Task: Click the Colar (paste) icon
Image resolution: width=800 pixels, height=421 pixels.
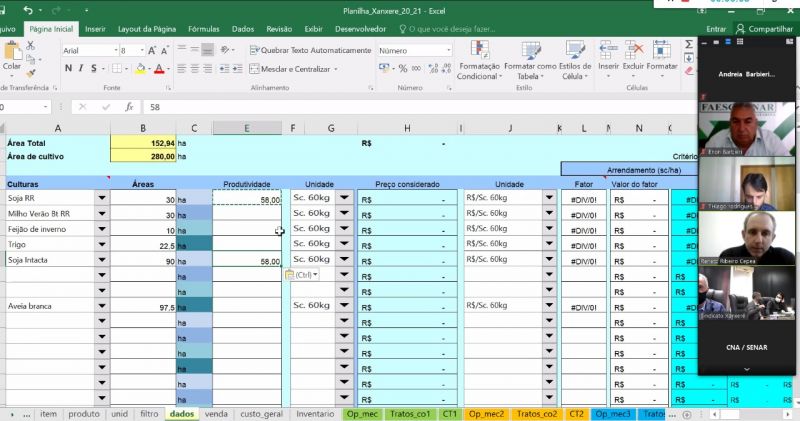Action: click(12, 52)
